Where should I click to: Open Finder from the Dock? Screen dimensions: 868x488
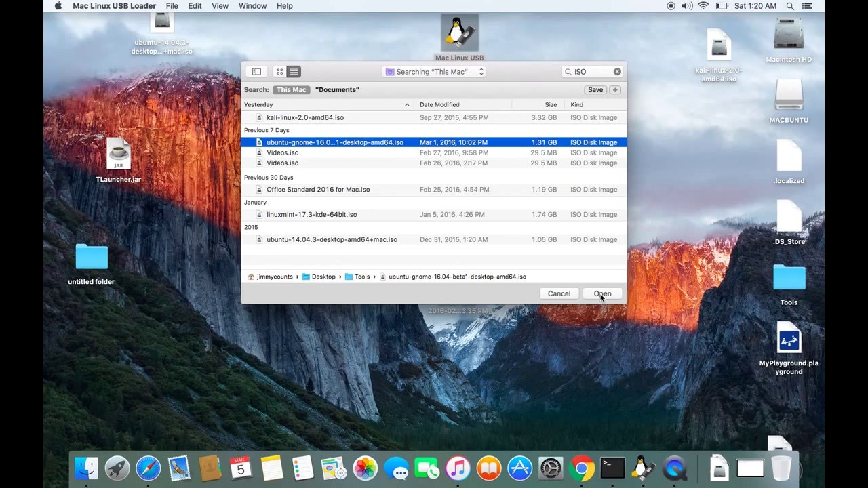pyautogui.click(x=86, y=468)
